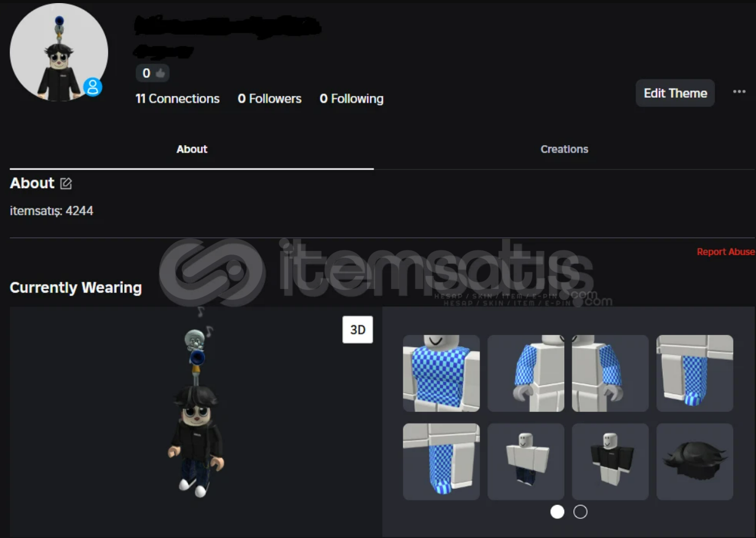
Task: View the 0 Followers list
Action: pyautogui.click(x=270, y=98)
